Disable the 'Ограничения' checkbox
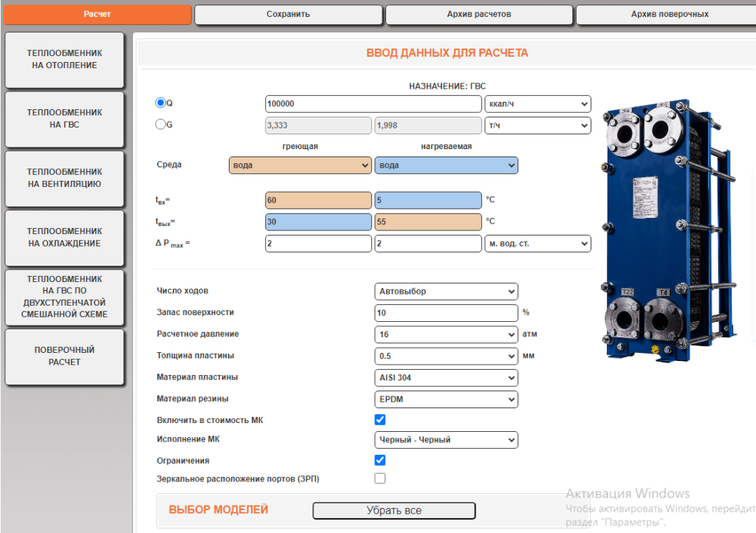756x533 pixels. click(x=380, y=460)
